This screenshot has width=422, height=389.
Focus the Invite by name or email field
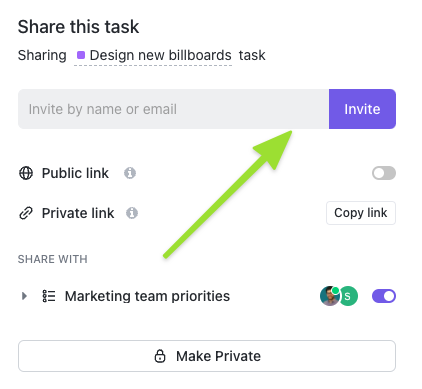click(x=173, y=109)
